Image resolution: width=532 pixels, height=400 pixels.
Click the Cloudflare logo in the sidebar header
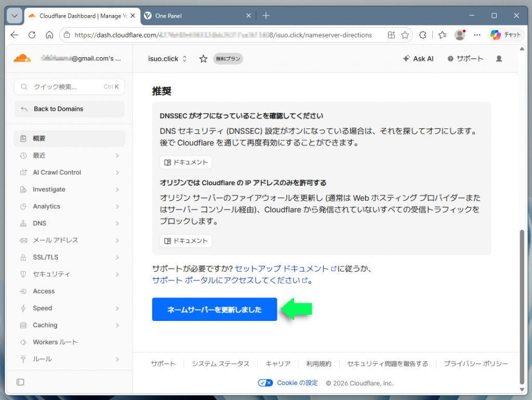click(x=22, y=58)
